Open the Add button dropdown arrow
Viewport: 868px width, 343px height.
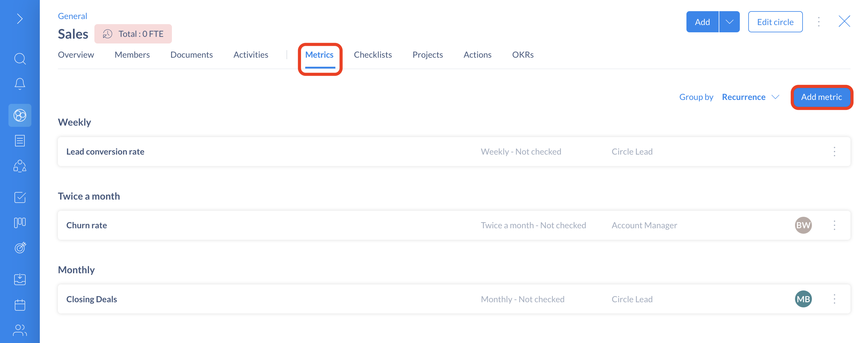point(730,22)
